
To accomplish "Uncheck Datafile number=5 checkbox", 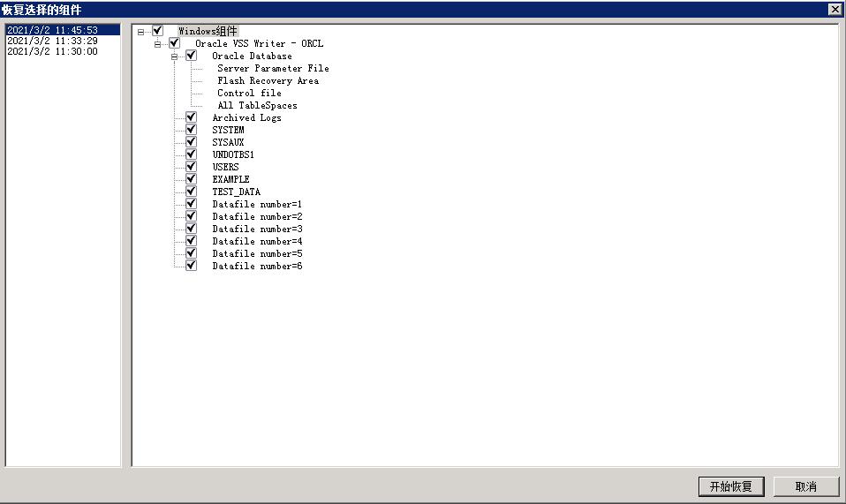I will pos(191,253).
